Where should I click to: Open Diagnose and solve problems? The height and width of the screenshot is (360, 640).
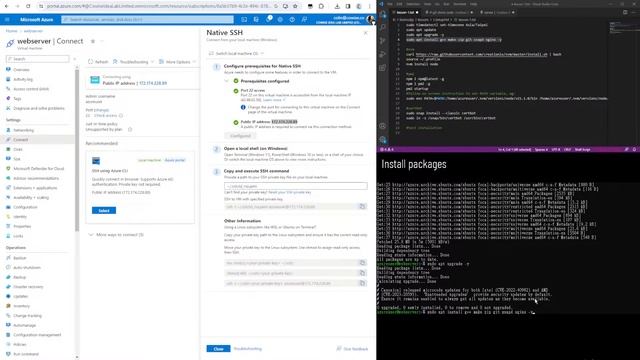coord(39,108)
